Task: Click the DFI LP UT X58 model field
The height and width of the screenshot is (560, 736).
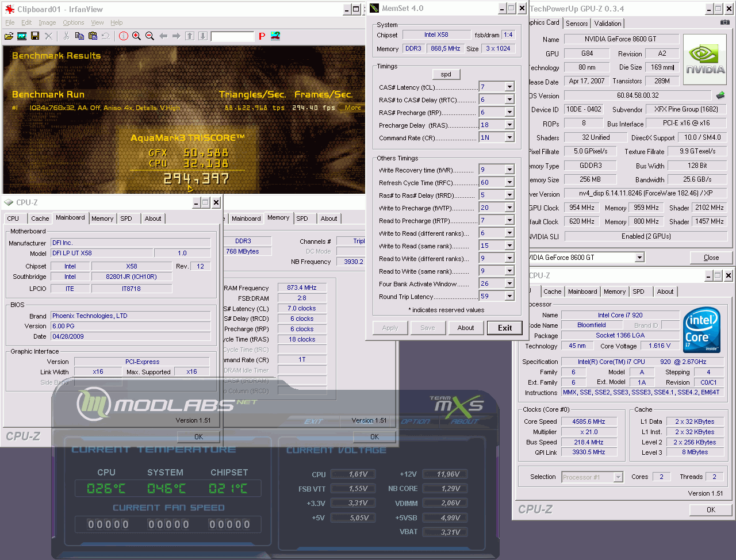Action: pos(102,253)
